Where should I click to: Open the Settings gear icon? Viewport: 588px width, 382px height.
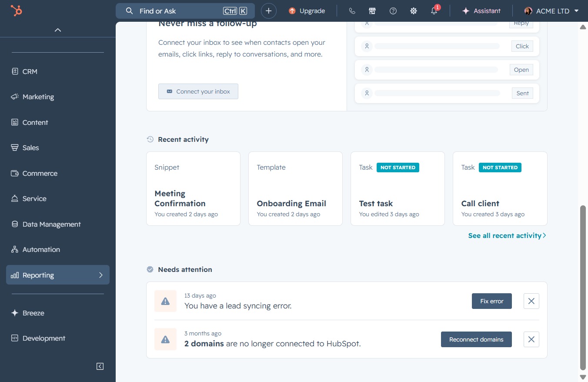[414, 11]
